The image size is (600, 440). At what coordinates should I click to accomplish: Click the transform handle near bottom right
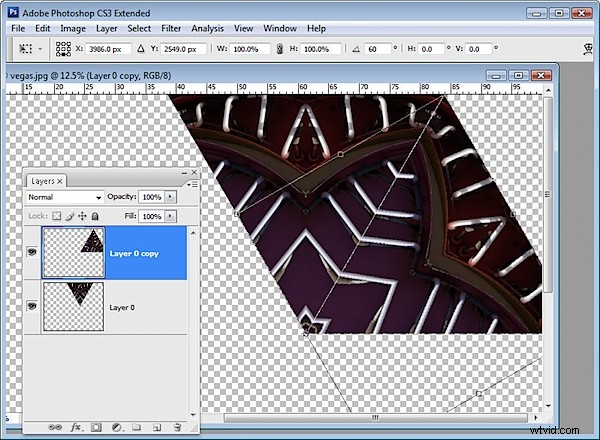point(478,393)
